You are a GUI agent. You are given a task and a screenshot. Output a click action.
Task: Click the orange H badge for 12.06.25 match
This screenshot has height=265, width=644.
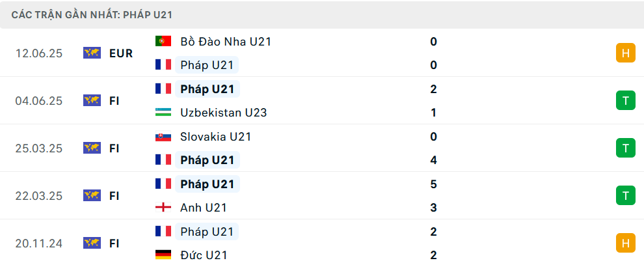[x=626, y=53]
